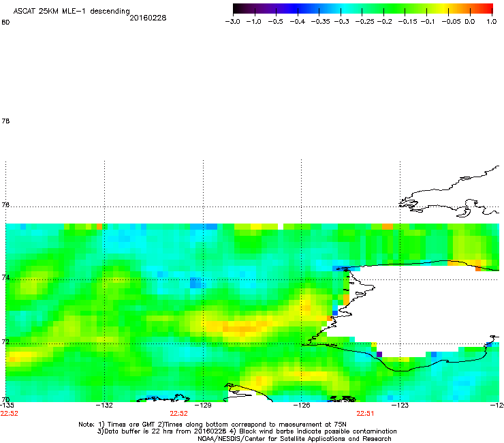Screen dimensions: 504x443
Task: Click the -0.3 legend value
Action: [x=342, y=22]
